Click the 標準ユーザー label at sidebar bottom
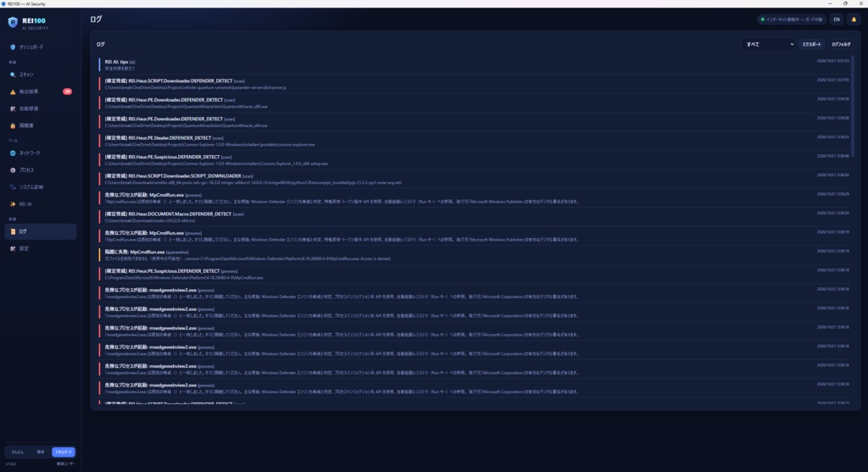 (x=65, y=464)
